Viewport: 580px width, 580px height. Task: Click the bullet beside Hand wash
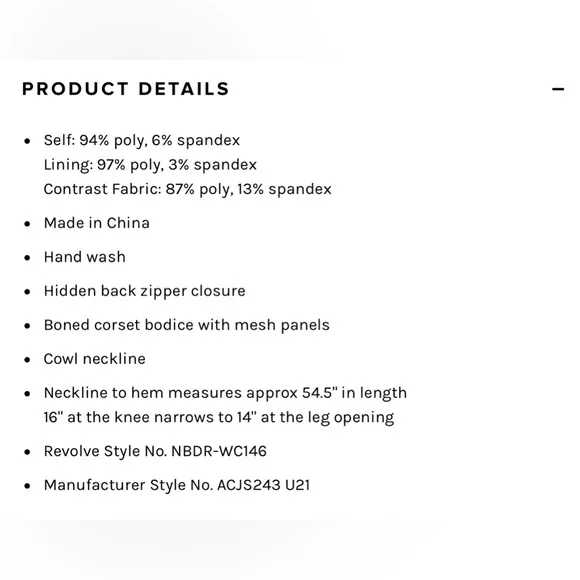click(27, 258)
